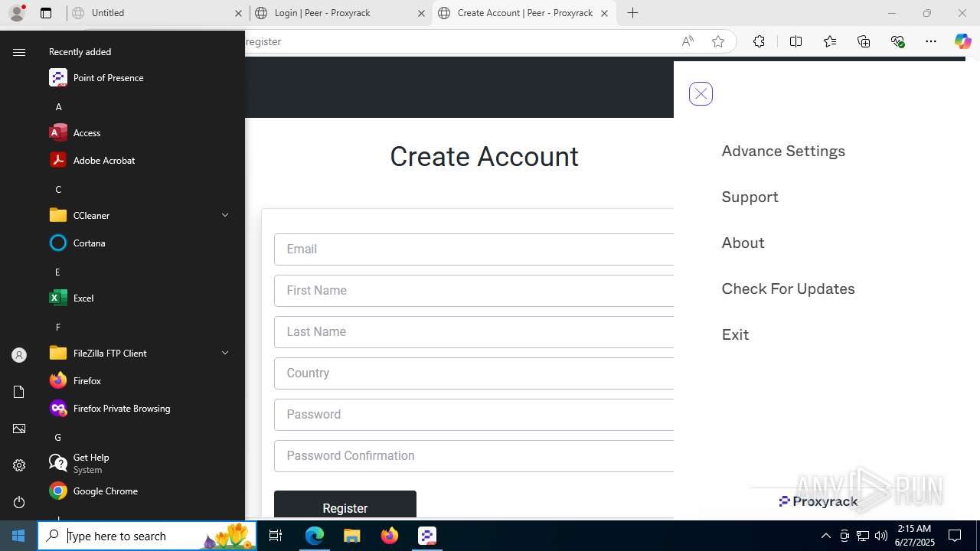Image resolution: width=980 pixels, height=551 pixels.
Task: Focus the Password Confirmation field
Action: coord(474,455)
